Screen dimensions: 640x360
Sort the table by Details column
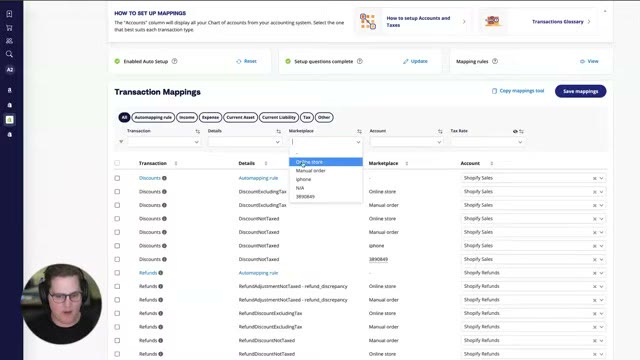(x=266, y=163)
